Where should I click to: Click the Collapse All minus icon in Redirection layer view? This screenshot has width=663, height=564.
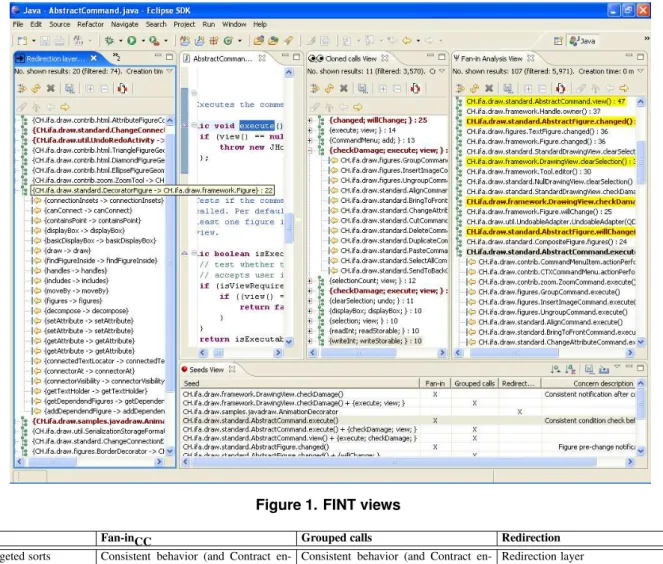[104, 88]
